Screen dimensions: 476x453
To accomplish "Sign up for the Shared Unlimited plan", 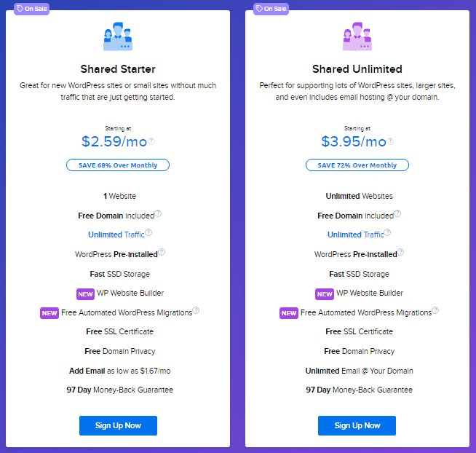I will [357, 425].
